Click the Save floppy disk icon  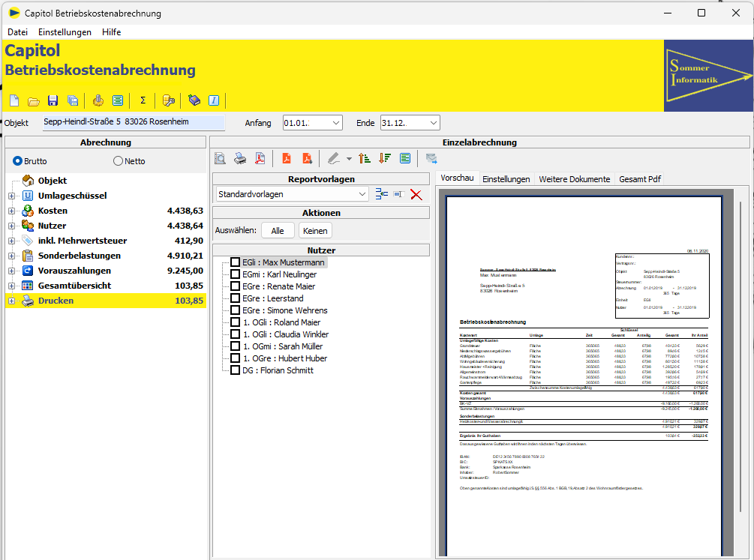pyautogui.click(x=53, y=100)
